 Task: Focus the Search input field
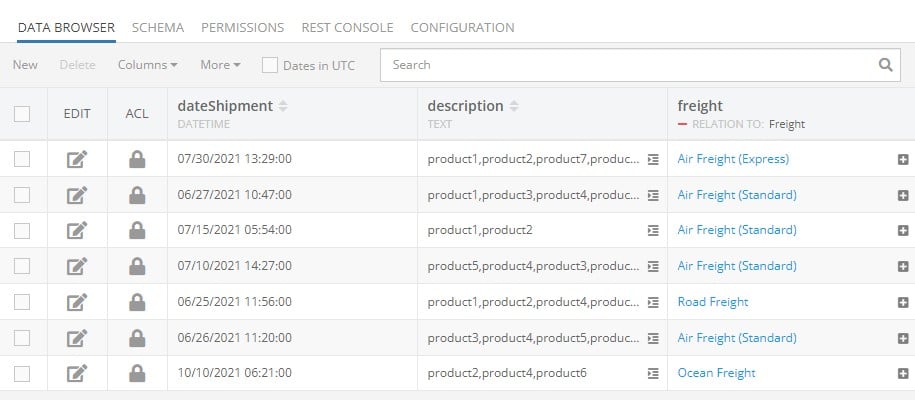[x=633, y=65]
